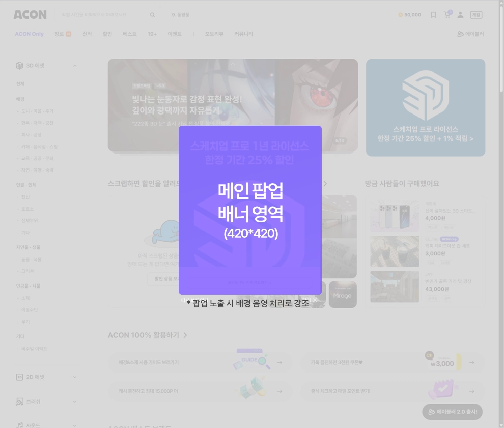Open 에이블러 link in navigation bar
The height and width of the screenshot is (428, 504).
pos(470,34)
